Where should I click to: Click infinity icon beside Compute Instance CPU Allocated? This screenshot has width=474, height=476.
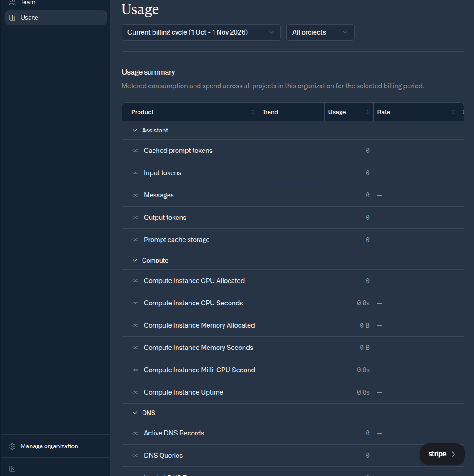coord(135,281)
